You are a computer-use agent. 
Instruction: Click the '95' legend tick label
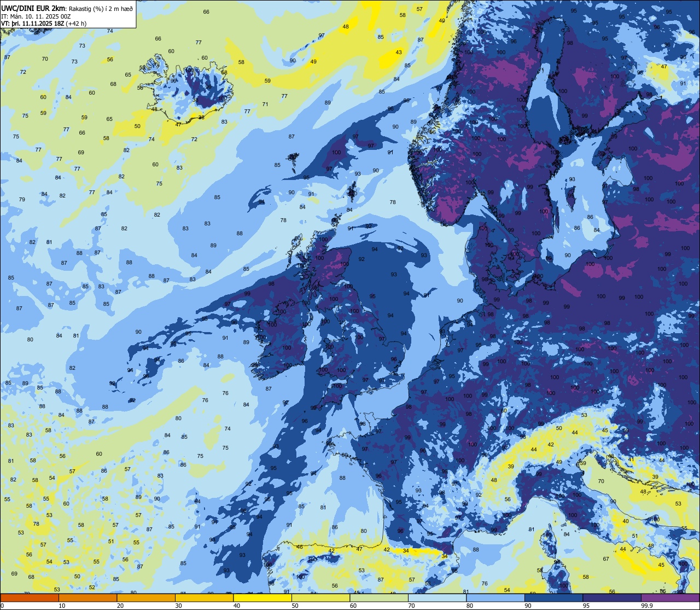pos(586,606)
